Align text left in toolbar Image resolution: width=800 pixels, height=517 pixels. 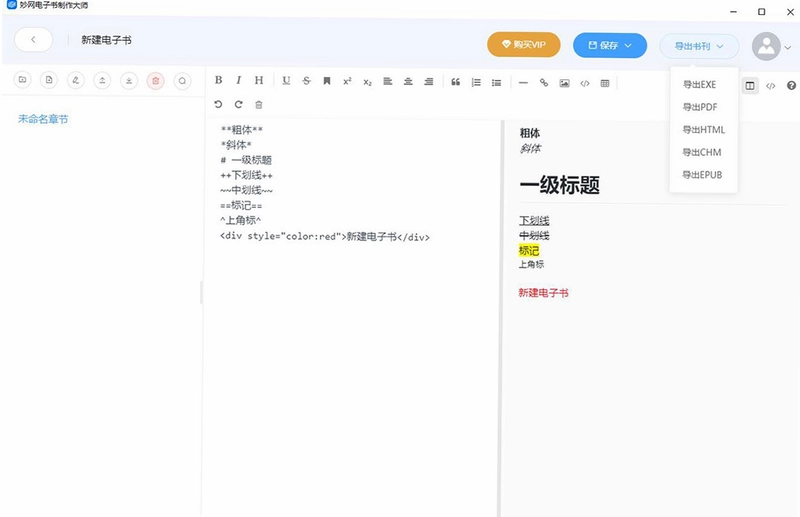388,82
